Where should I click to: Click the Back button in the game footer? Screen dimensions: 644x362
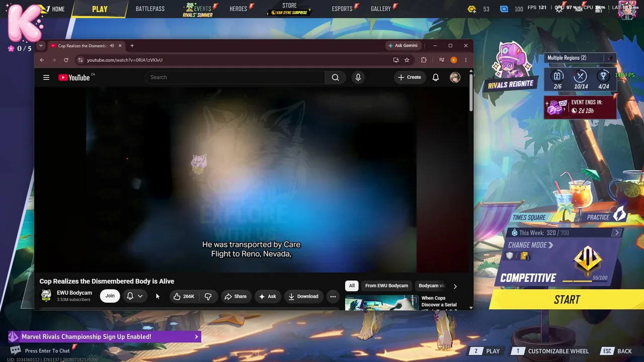click(616, 351)
